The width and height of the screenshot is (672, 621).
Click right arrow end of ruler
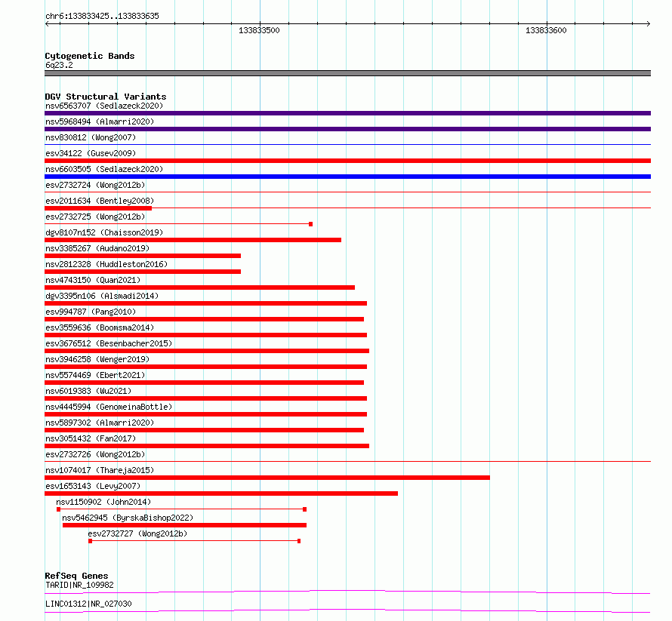tap(649, 23)
